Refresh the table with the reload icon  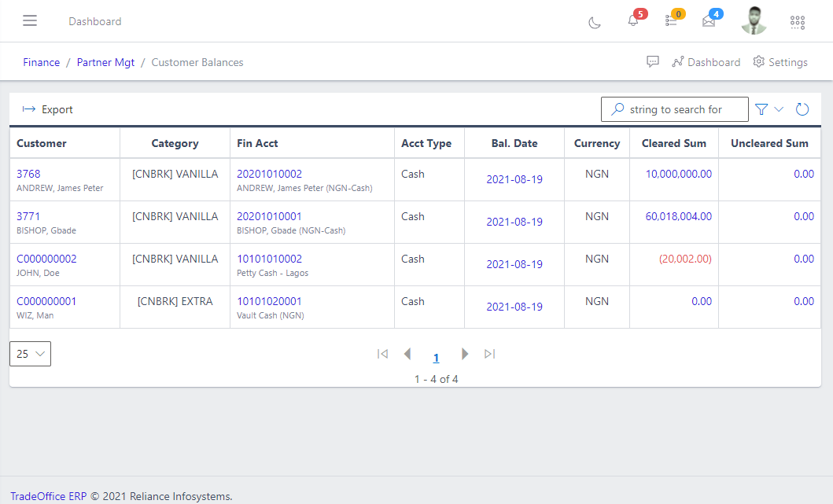(802, 109)
